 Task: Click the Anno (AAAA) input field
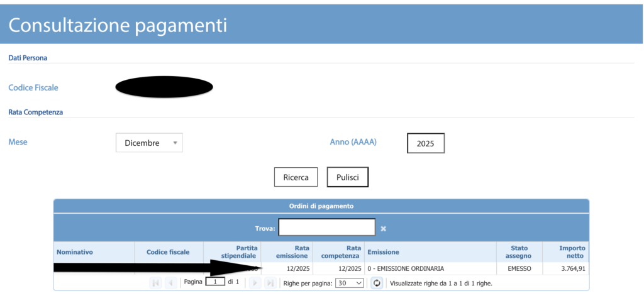tap(425, 143)
